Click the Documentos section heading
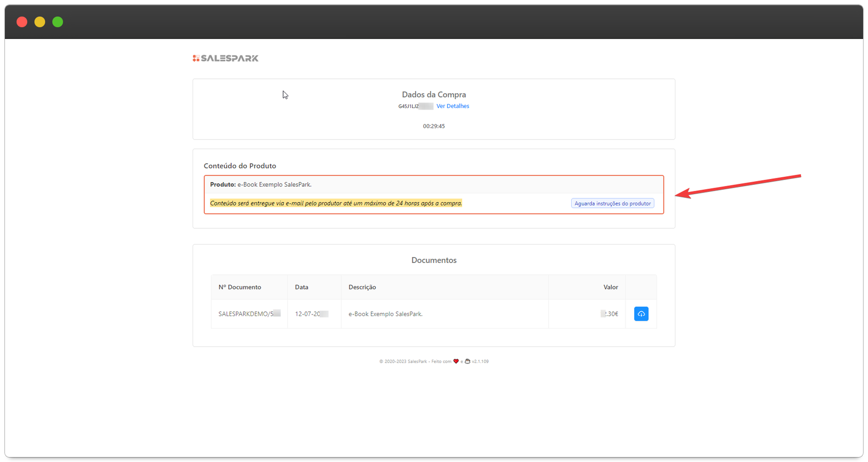Viewport: 868px width, 462px height. point(434,260)
